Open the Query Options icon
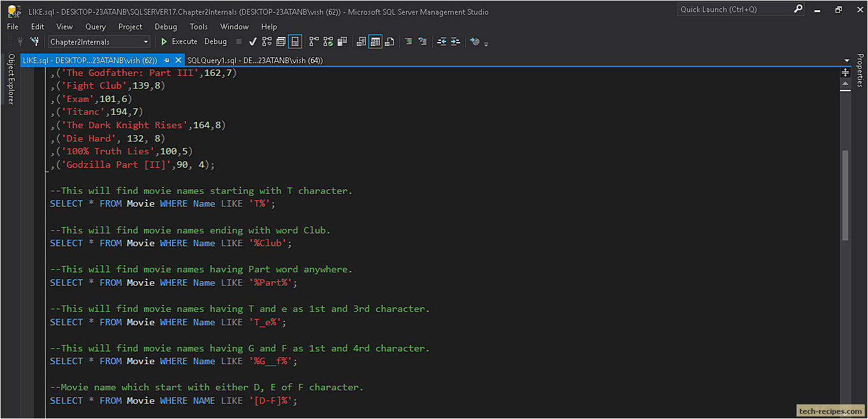Screen dimensions: 868x419 tap(281, 41)
